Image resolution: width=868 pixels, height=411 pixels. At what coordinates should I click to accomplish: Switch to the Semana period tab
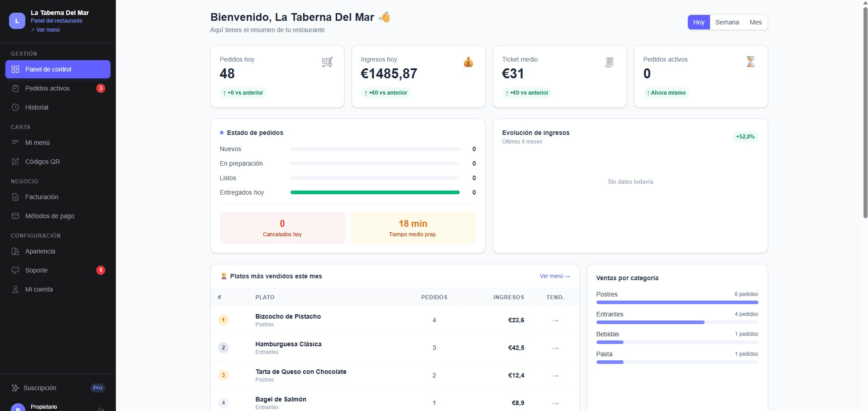(727, 22)
